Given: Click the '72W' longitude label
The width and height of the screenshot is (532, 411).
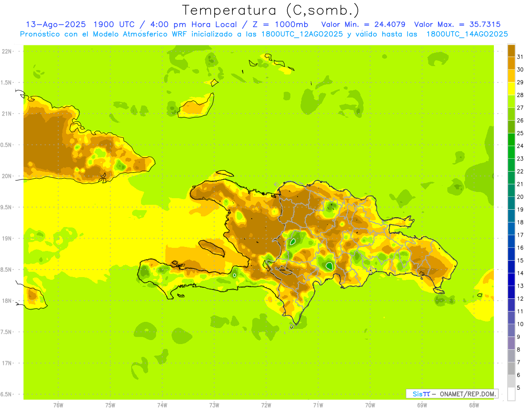Looking at the screenshot, I should tap(266, 405).
